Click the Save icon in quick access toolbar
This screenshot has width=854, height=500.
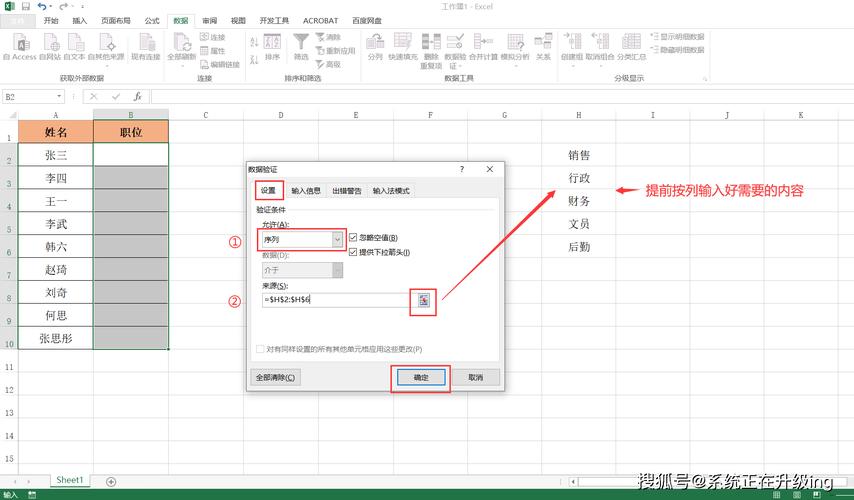pos(26,7)
